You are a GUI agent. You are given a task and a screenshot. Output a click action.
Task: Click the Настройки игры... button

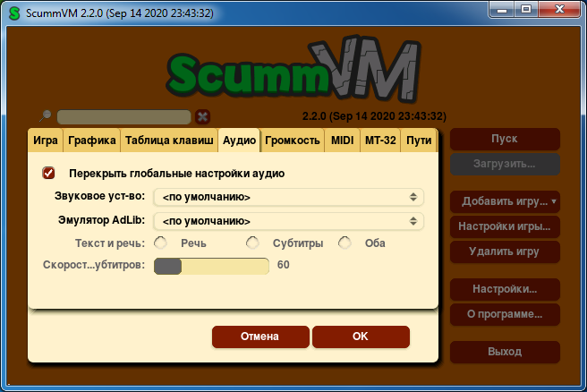point(505,226)
